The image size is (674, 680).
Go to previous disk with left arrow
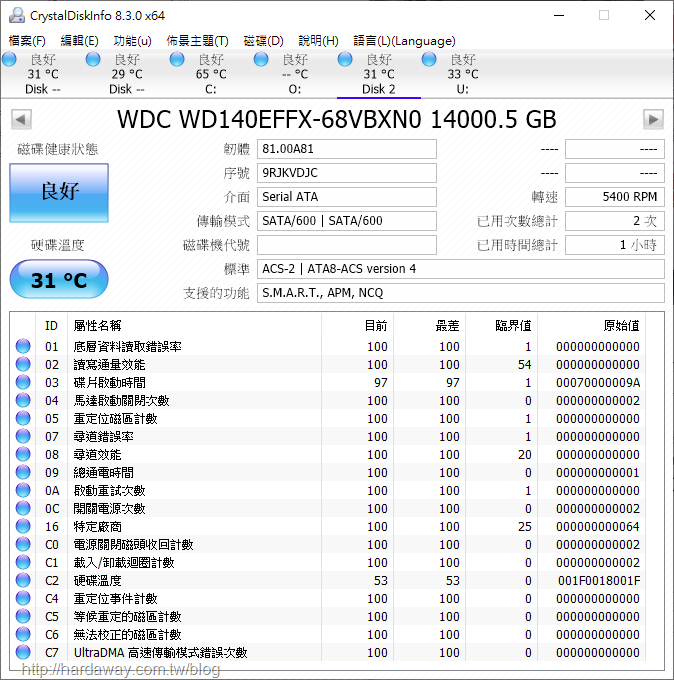tap(21, 120)
